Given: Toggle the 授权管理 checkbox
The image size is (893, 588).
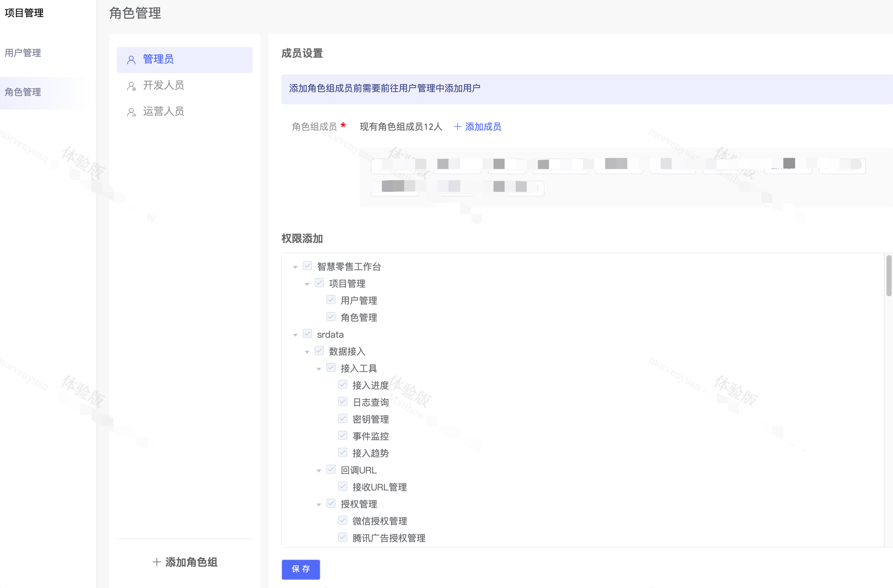Looking at the screenshot, I should click(331, 503).
